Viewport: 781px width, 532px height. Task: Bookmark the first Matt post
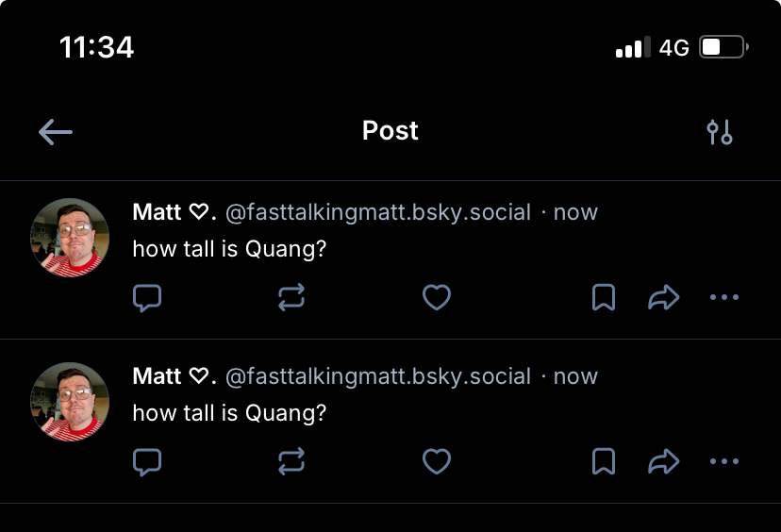click(x=604, y=298)
